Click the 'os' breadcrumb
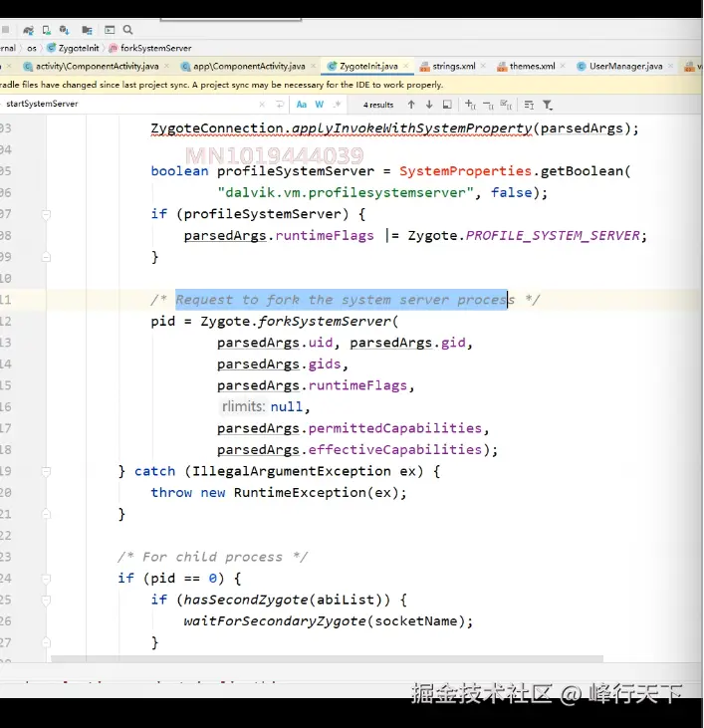Screen dimensions: 704x728 point(32,48)
